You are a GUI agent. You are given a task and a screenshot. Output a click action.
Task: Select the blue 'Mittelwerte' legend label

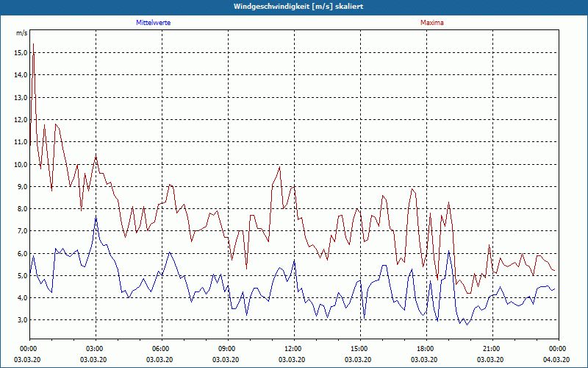pos(154,23)
